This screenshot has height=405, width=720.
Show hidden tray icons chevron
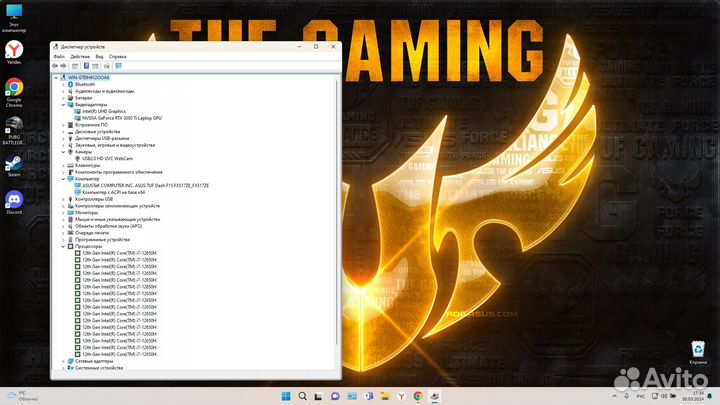(x=614, y=396)
